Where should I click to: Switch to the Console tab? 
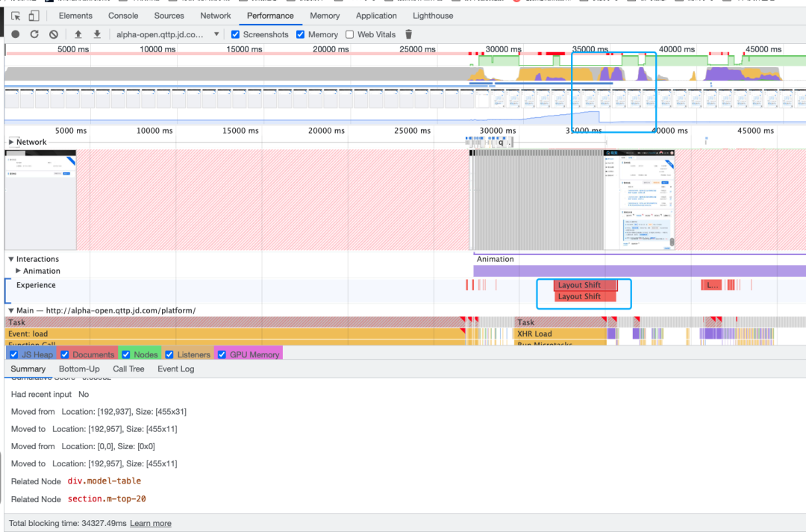click(x=123, y=16)
